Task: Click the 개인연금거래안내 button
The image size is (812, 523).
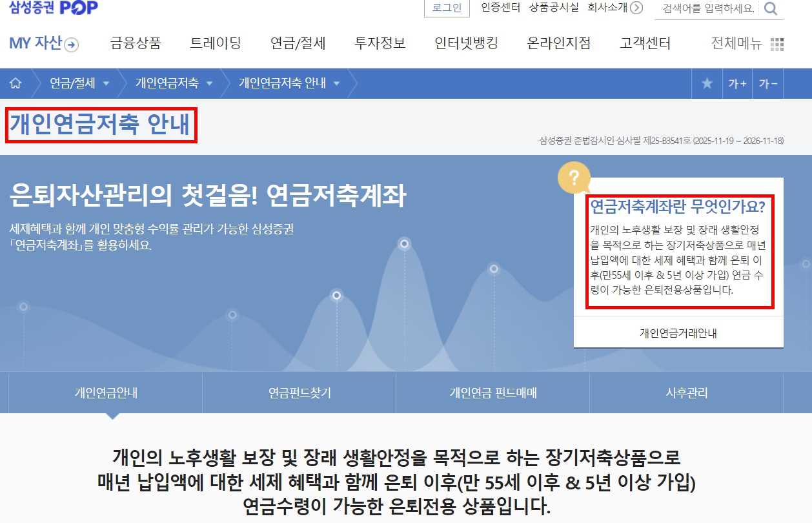Action: [x=678, y=333]
